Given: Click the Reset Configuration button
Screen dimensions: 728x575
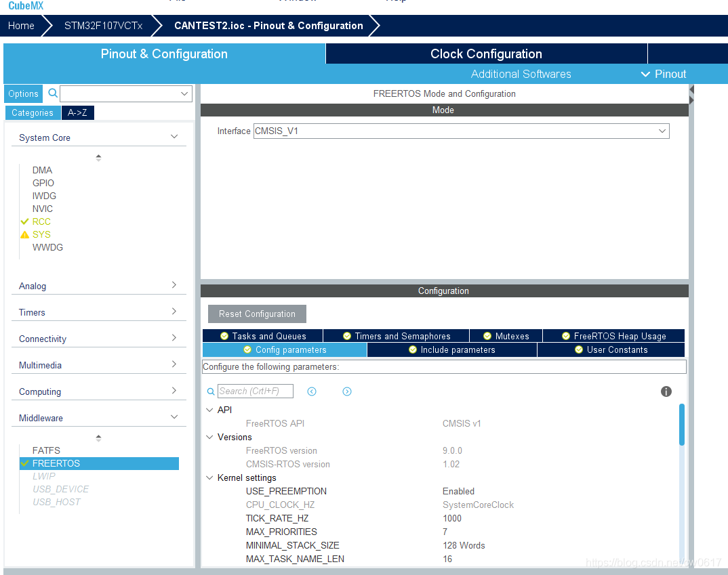Looking at the screenshot, I should click(257, 314).
